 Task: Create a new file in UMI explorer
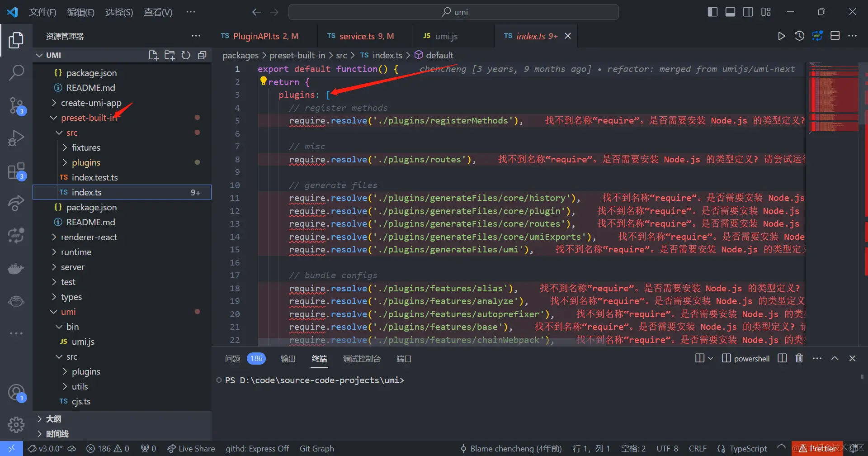(153, 55)
